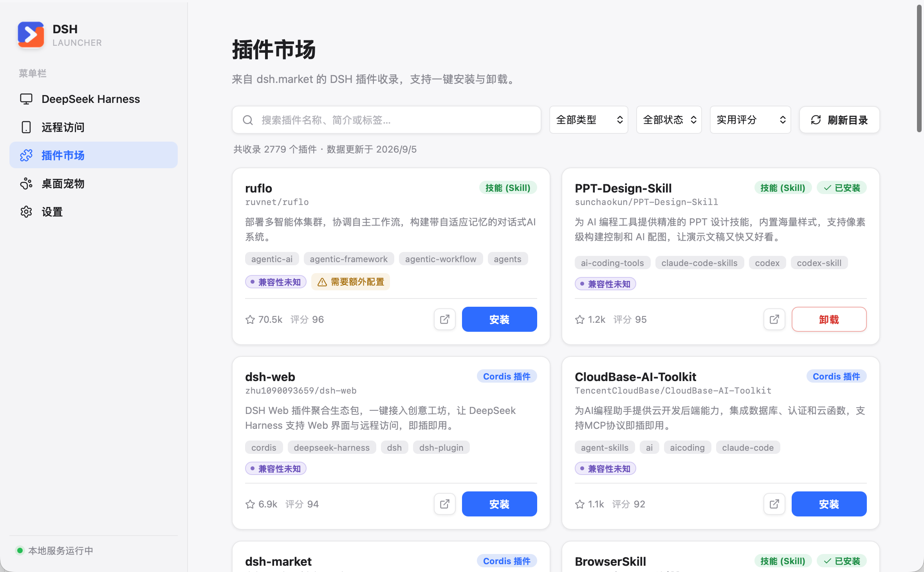The image size is (924, 572).
Task: Click the warning icon in 需要额外配置 badge
Action: click(322, 282)
